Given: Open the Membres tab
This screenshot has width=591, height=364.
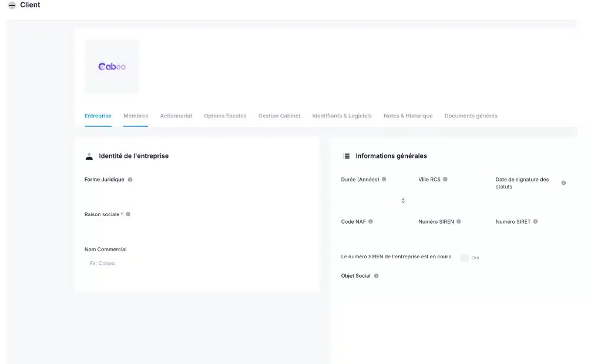Looking at the screenshot, I should pyautogui.click(x=136, y=116).
